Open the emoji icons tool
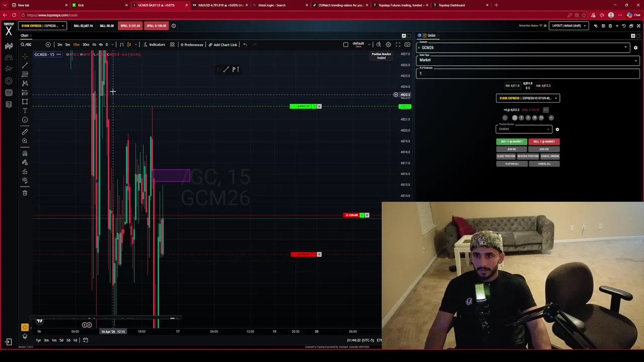This screenshot has height=362, width=644. click(25, 120)
